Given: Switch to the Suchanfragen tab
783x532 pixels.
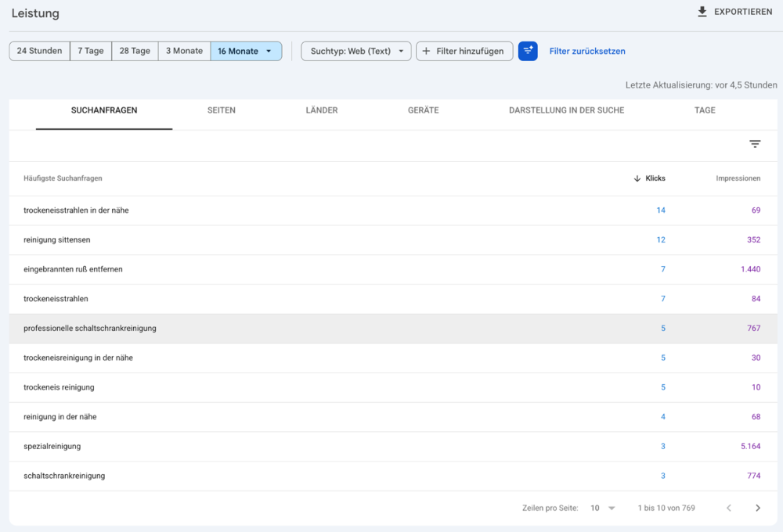Looking at the screenshot, I should (104, 110).
